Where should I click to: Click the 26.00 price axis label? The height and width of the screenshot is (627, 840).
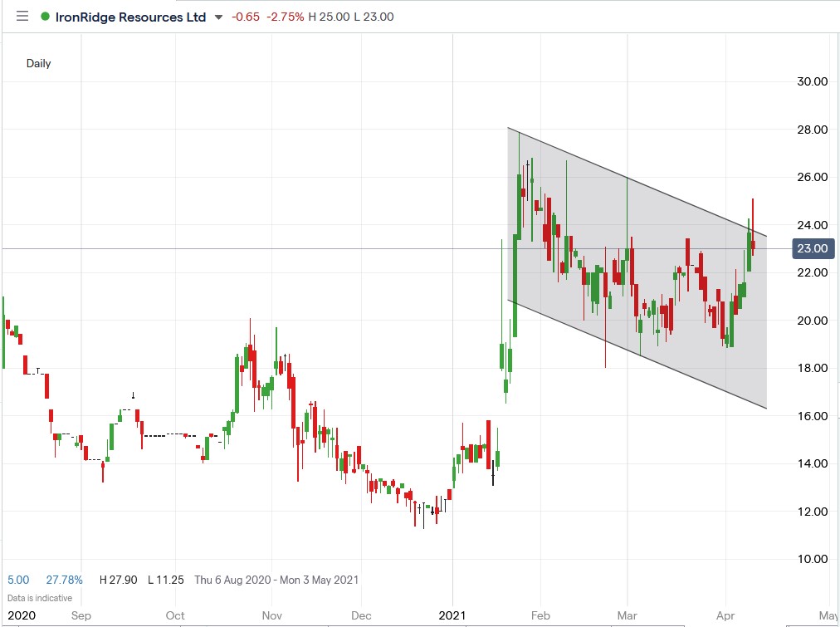pyautogui.click(x=812, y=178)
